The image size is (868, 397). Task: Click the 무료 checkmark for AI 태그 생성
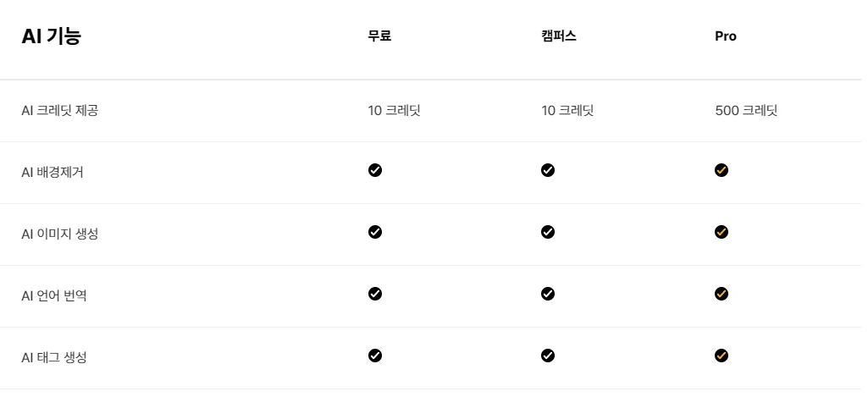(x=375, y=356)
